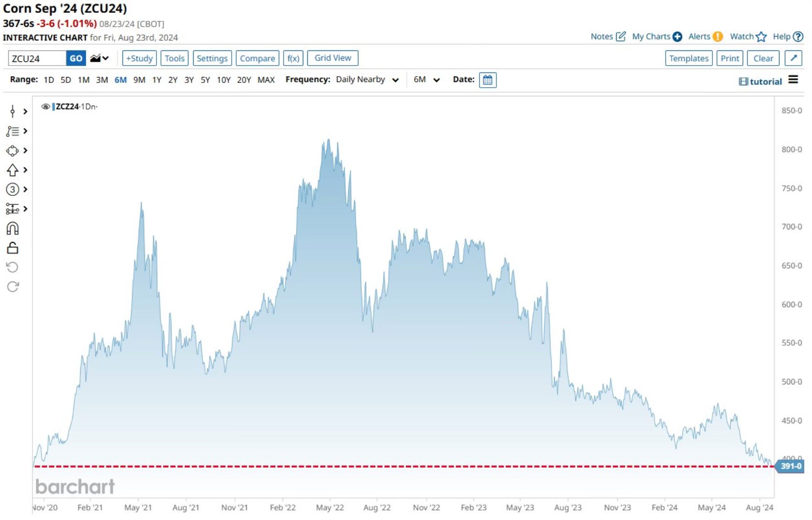This screenshot has width=812, height=520.
Task: Open Help question mark icon
Action: pyautogui.click(x=798, y=37)
